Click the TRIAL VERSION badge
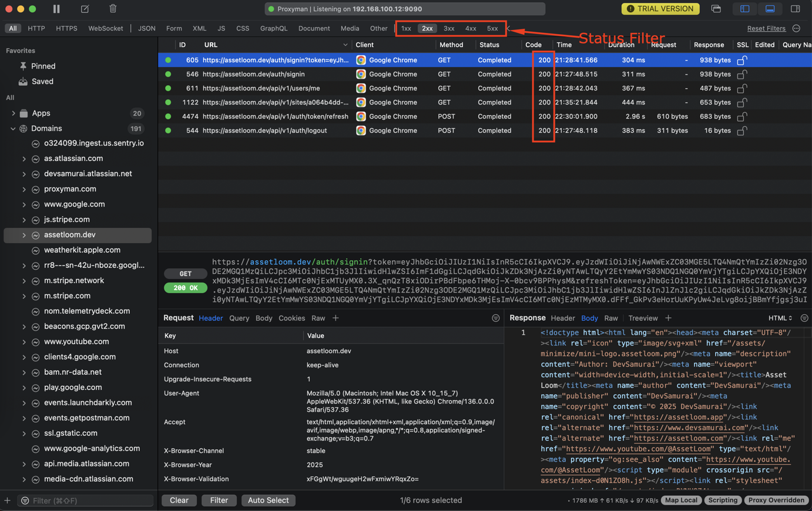Screen dimensions: 812x511 coord(660,9)
